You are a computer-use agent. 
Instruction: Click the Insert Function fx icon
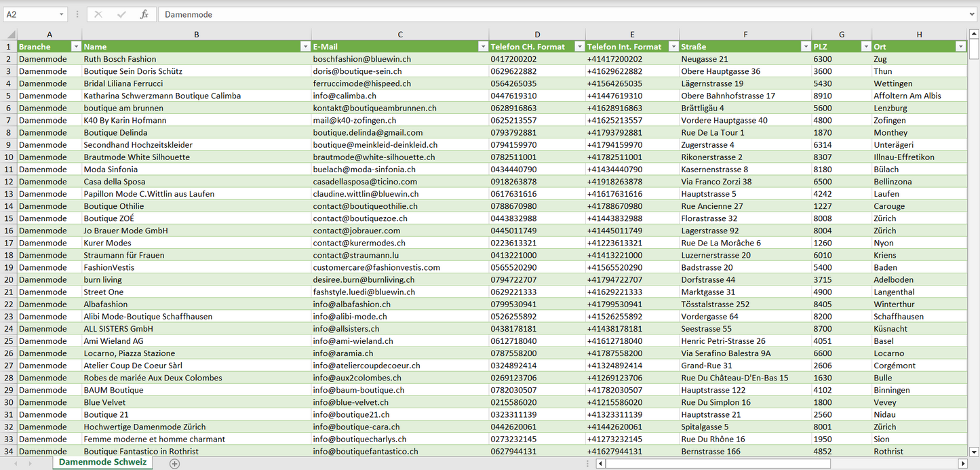click(144, 14)
